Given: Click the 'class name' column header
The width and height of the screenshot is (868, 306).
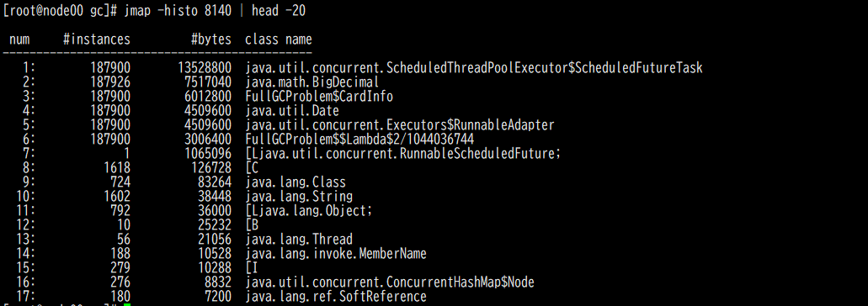Looking at the screenshot, I should (x=279, y=40).
